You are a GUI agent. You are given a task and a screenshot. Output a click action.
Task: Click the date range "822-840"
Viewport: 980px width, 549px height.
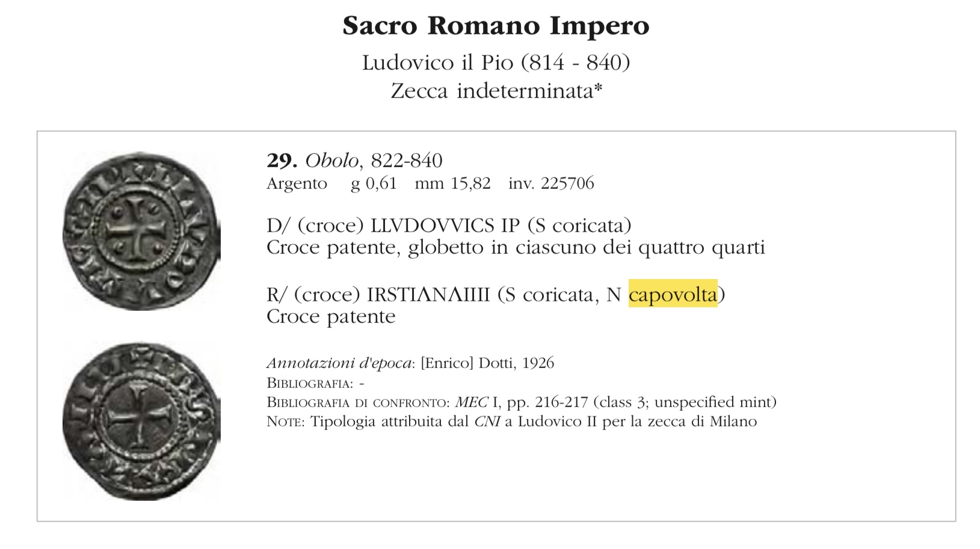[x=407, y=161]
